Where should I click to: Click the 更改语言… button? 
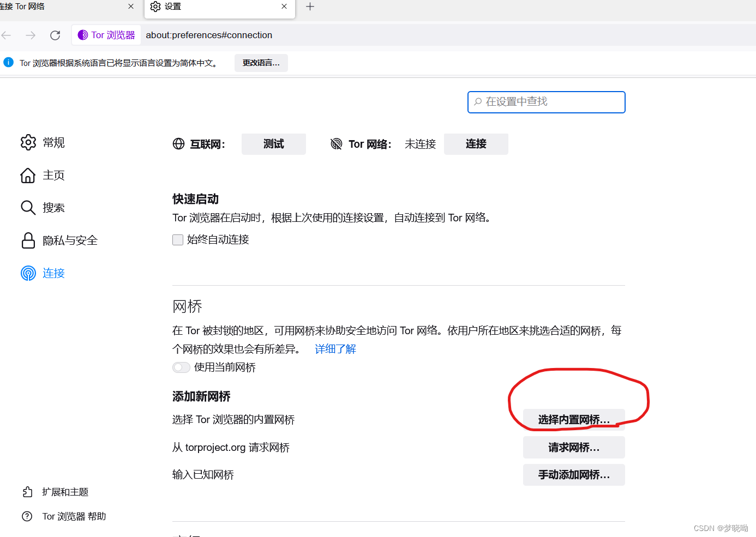pos(261,62)
